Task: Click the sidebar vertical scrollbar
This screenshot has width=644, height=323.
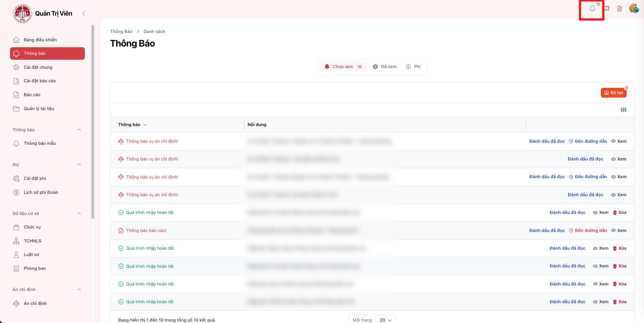Action: [x=92, y=122]
